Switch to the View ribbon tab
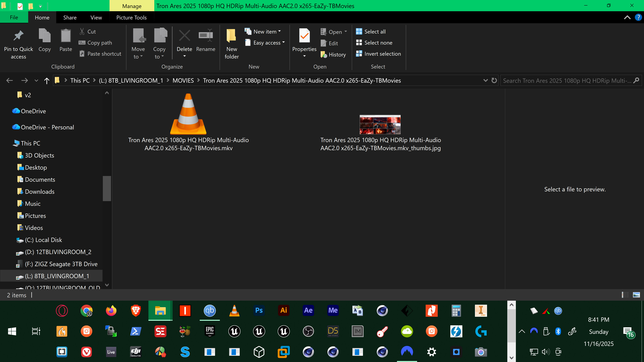 [x=96, y=17]
